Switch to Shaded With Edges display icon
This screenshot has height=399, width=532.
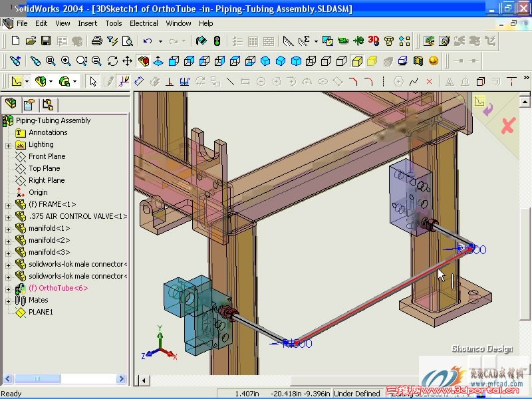357,61
